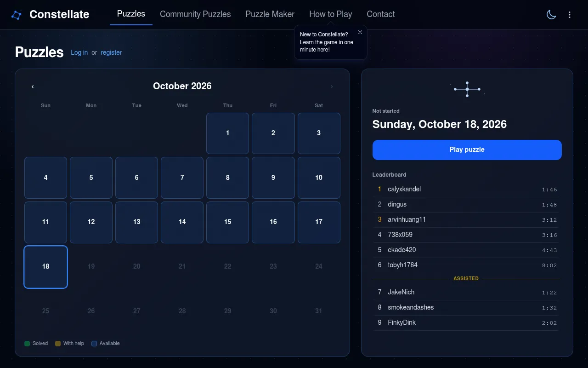Go to next month arrow
The height and width of the screenshot is (368, 588).
tap(332, 86)
